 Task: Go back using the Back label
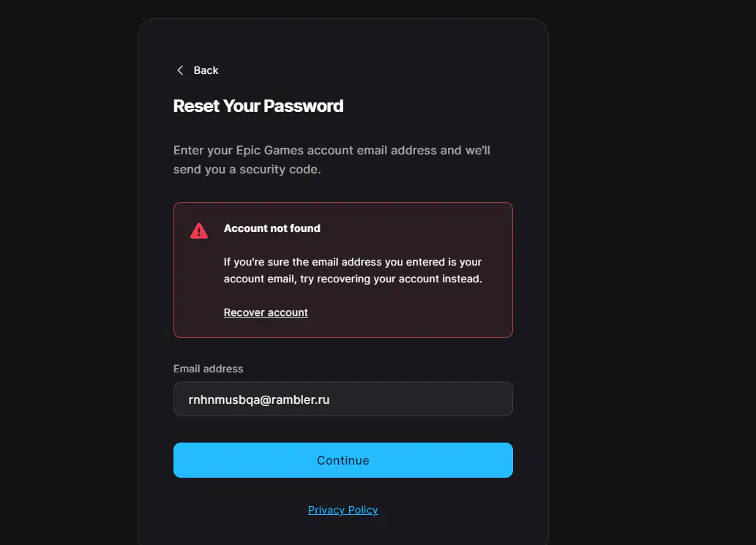click(206, 70)
